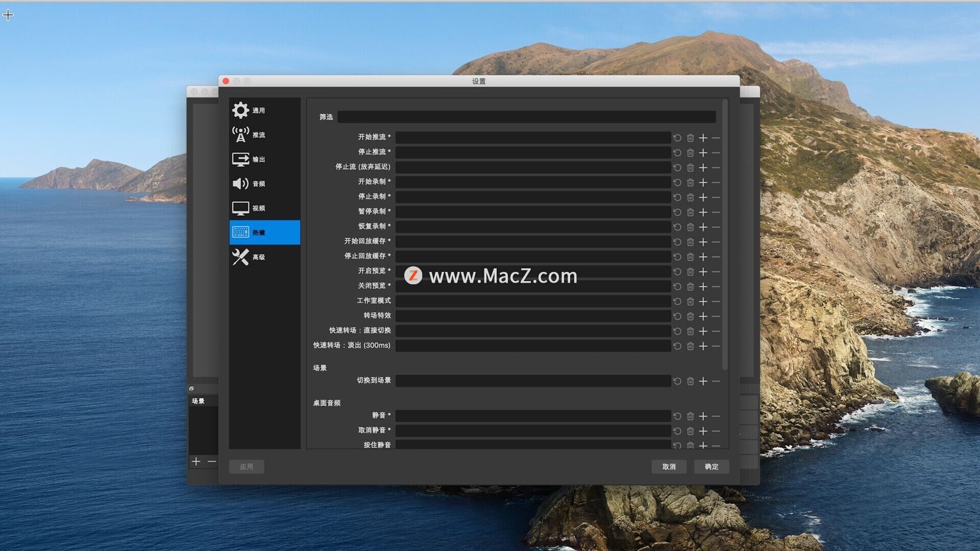
Task: Click the hotkeys list vertical scrollbar
Action: coord(725,235)
